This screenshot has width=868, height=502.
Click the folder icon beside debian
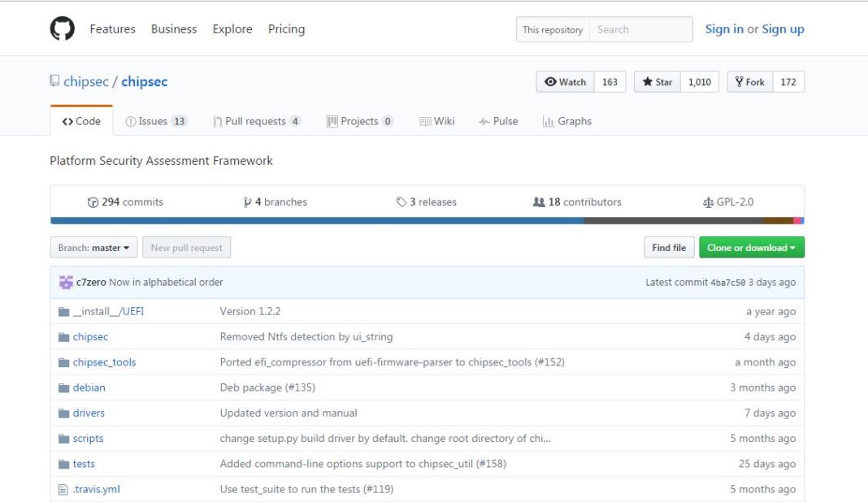point(63,388)
